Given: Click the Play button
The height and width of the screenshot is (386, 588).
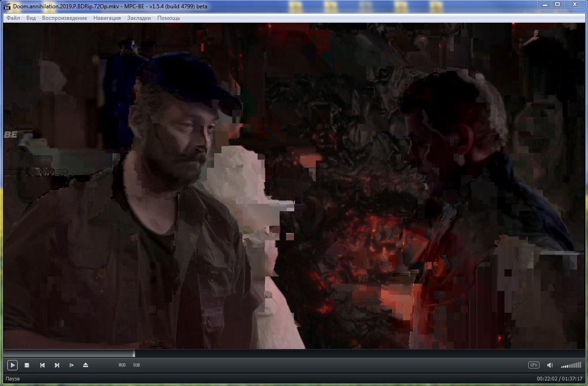Looking at the screenshot, I should tap(12, 365).
